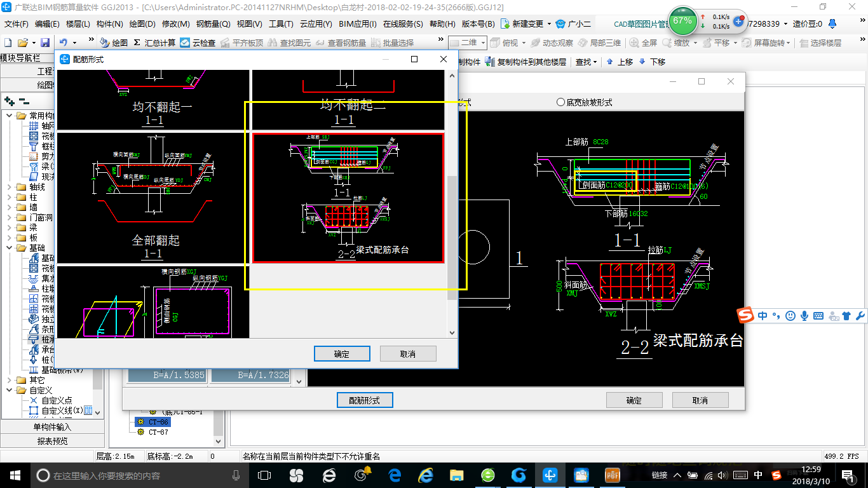Open 编辑(E) menu

point(47,24)
